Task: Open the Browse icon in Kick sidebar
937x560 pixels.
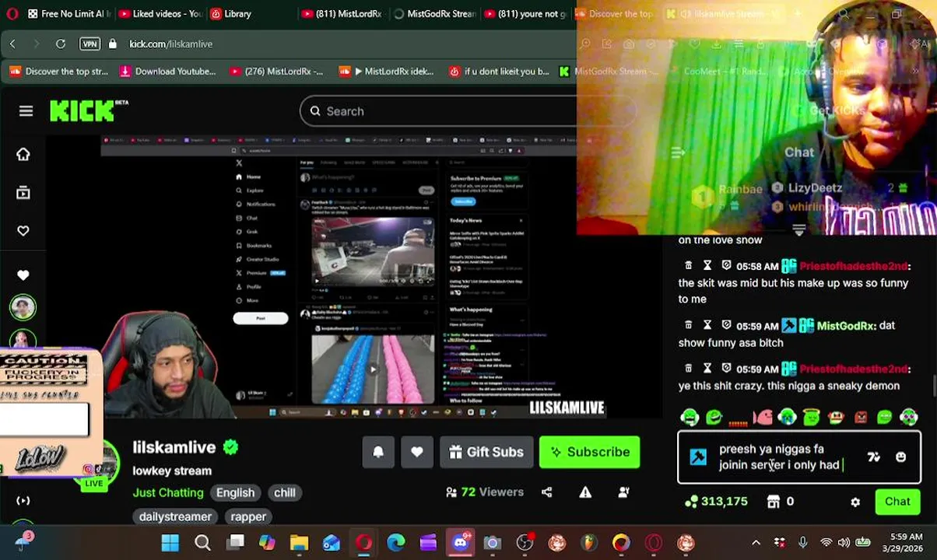Action: click(x=23, y=192)
